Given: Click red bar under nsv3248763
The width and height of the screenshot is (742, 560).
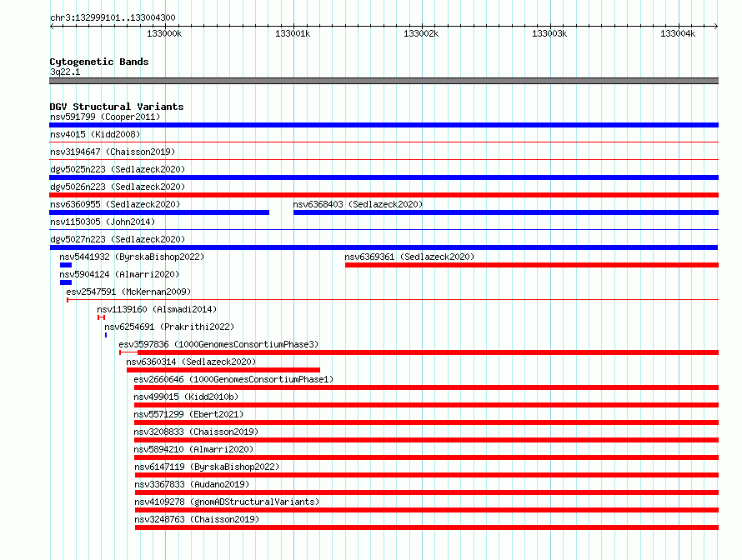Looking at the screenshot, I should [427, 527].
